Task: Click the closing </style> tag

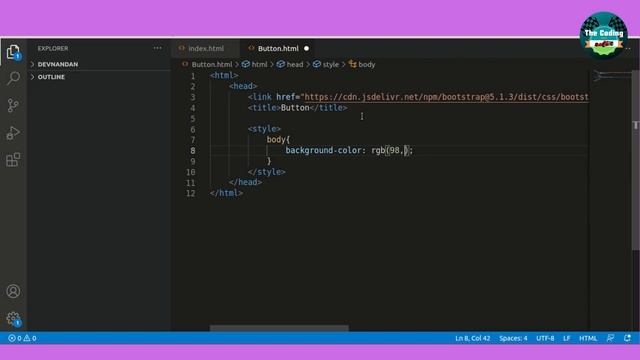Action: [x=267, y=172]
